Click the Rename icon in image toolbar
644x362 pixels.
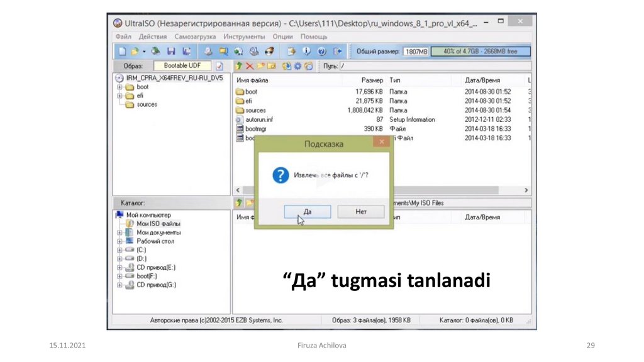pyautogui.click(x=272, y=66)
